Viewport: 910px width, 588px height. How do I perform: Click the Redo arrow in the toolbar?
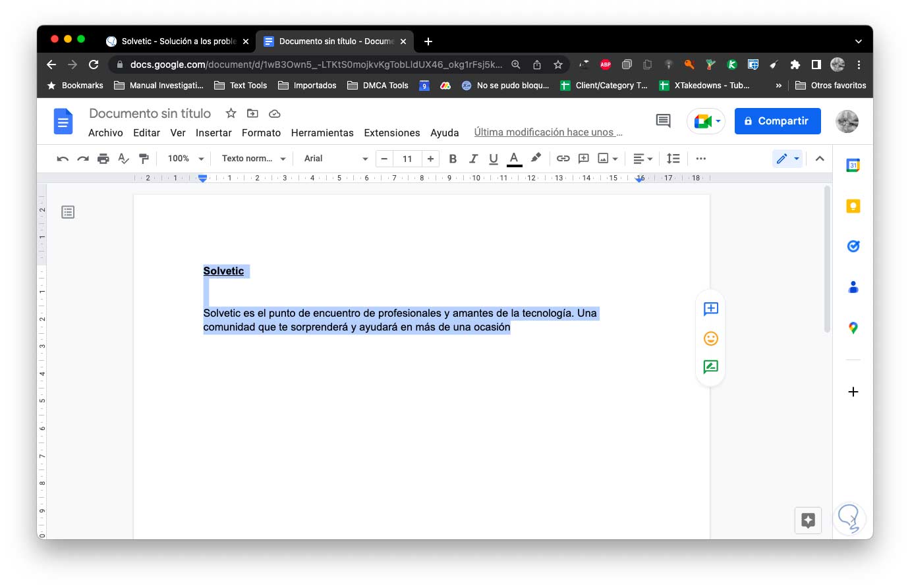[83, 159]
